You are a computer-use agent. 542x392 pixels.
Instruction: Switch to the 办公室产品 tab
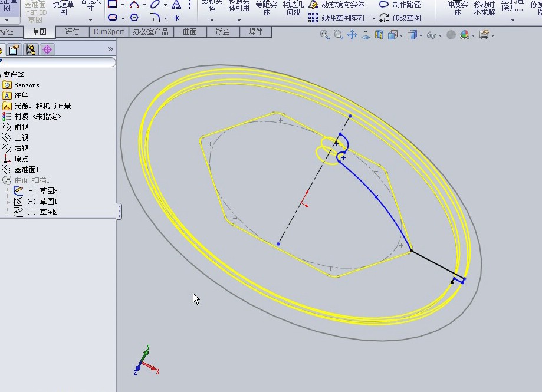coord(151,32)
